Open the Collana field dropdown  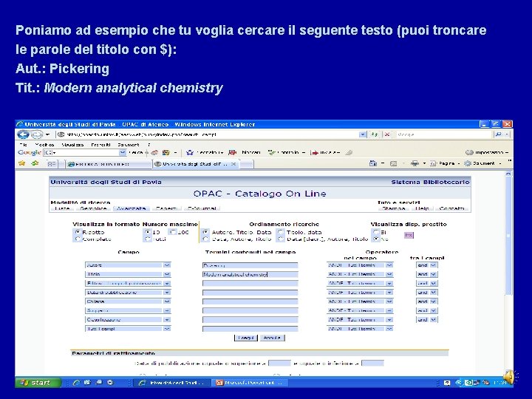tap(128, 301)
